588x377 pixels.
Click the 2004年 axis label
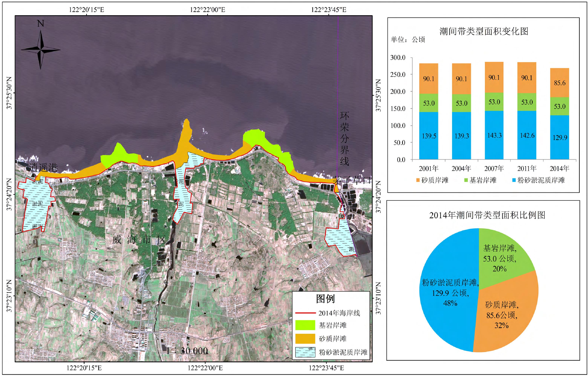point(461,168)
